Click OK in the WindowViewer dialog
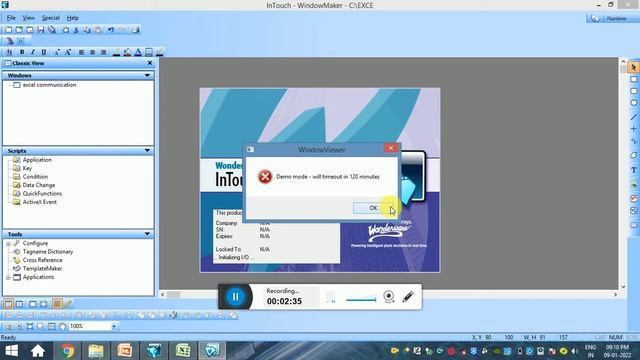Viewport: 640px width, 360px height. [x=372, y=208]
